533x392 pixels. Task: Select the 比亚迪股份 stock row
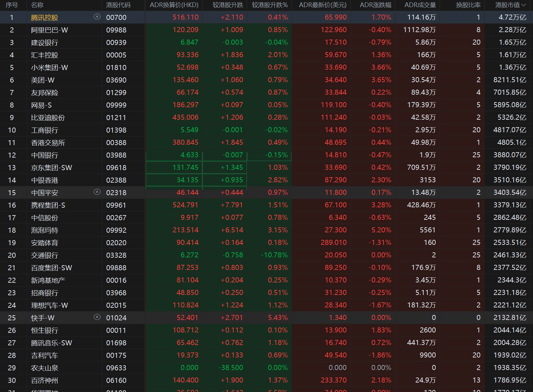pyautogui.click(x=266, y=117)
